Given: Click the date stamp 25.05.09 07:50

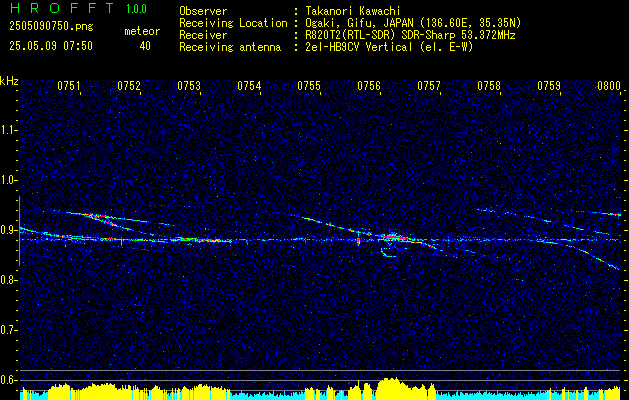Looking at the screenshot, I should click(x=51, y=46).
